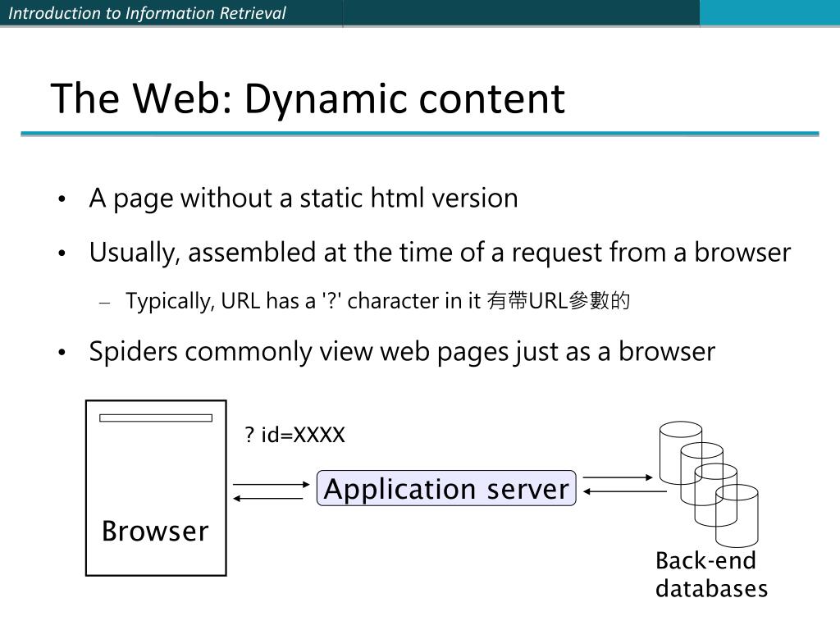Click the back-end database cylinders icon
Image resolution: width=840 pixels, height=630 pixels.
(709, 484)
